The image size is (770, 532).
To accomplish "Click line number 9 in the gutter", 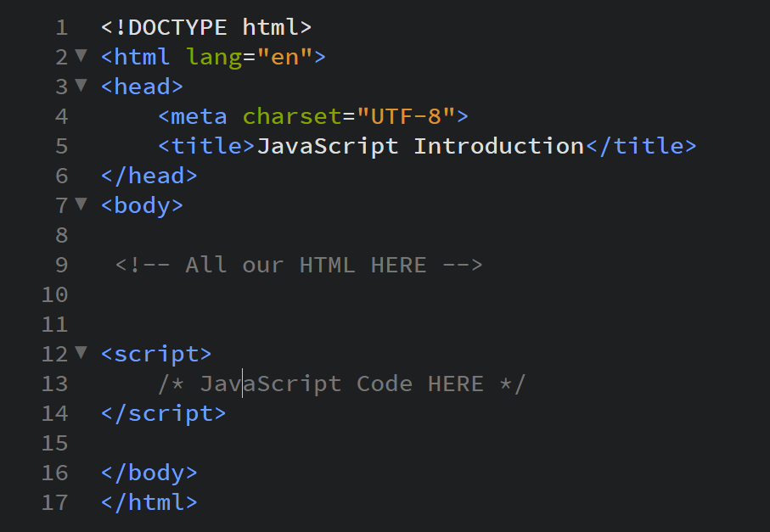I will (61, 265).
